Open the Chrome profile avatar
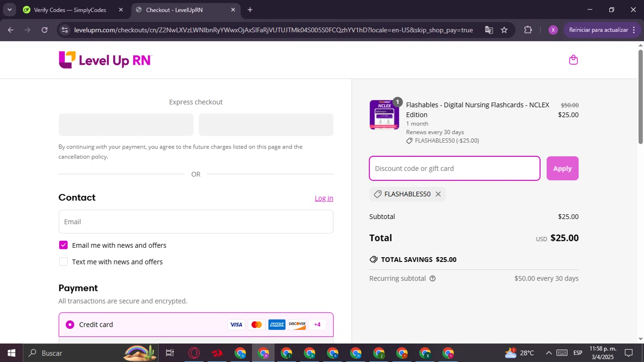This screenshot has width=644, height=362. coord(553,30)
